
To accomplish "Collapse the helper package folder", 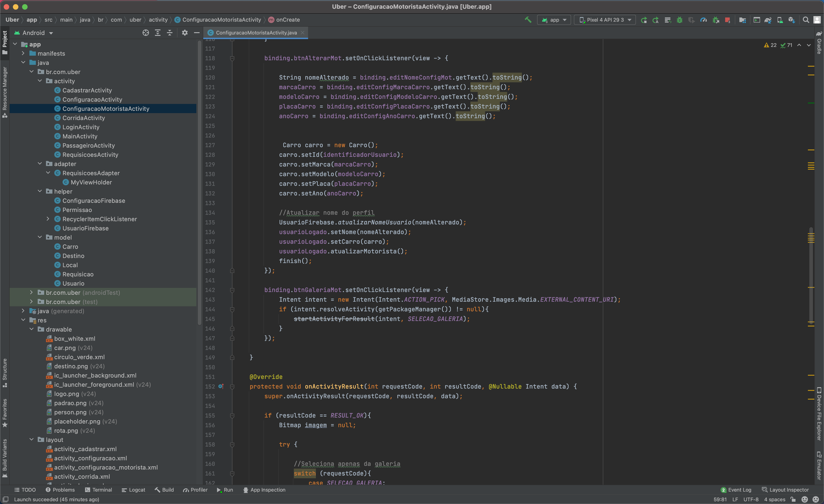I will [40, 191].
